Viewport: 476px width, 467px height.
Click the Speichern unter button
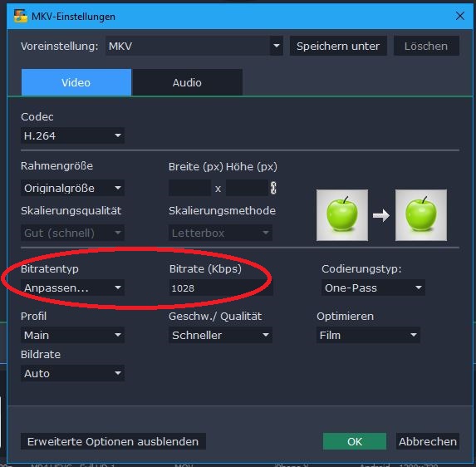pos(338,47)
